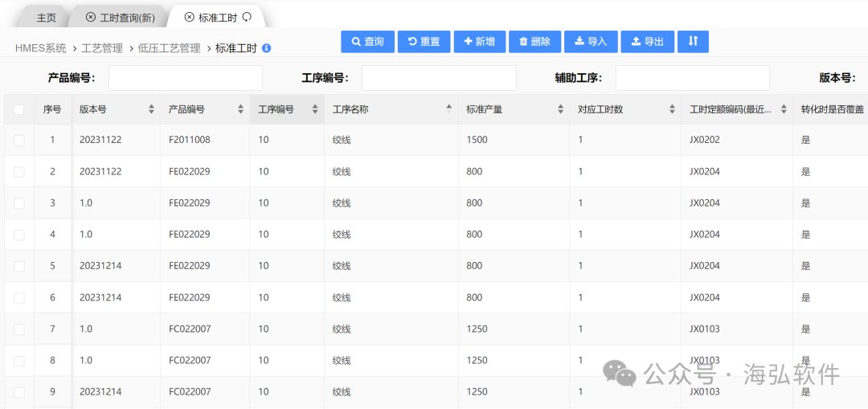Check the checkbox for row 9
This screenshot has height=409, width=868.
point(19,392)
